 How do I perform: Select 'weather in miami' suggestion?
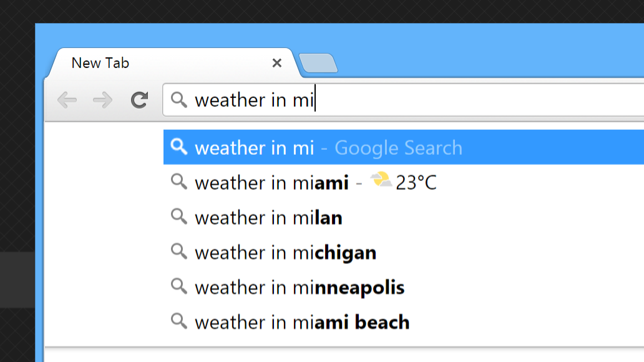(271, 183)
